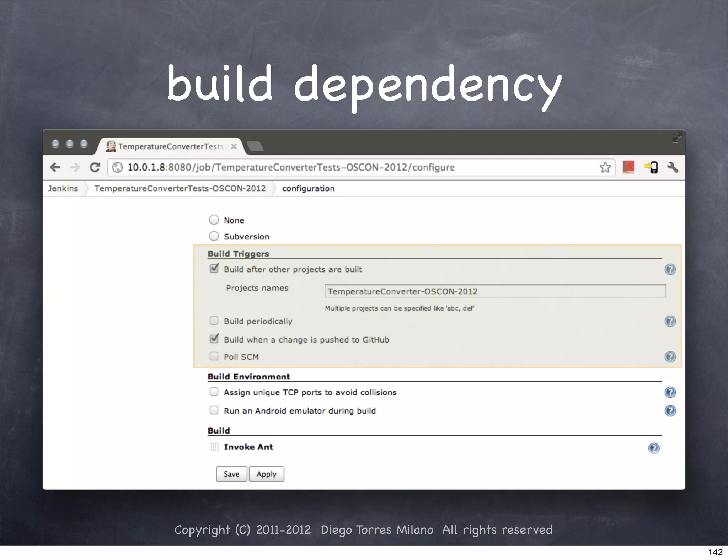Open help for Poll SCM

click(x=670, y=356)
